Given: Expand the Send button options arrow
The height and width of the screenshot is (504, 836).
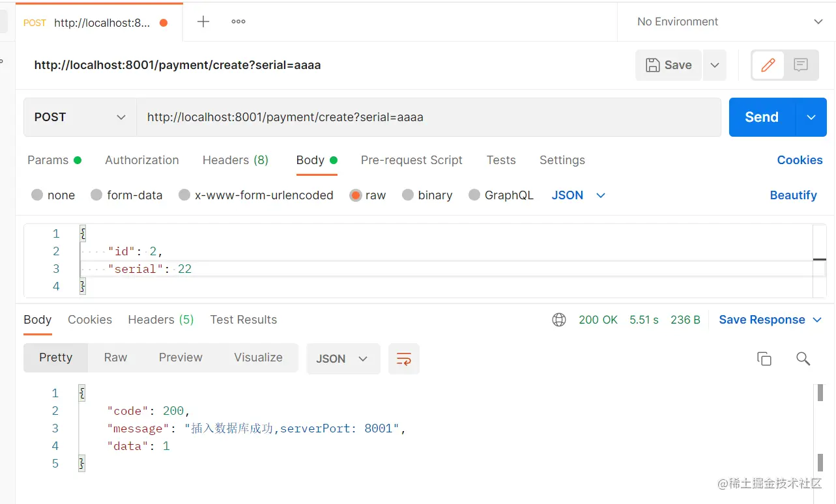Looking at the screenshot, I should pyautogui.click(x=811, y=117).
